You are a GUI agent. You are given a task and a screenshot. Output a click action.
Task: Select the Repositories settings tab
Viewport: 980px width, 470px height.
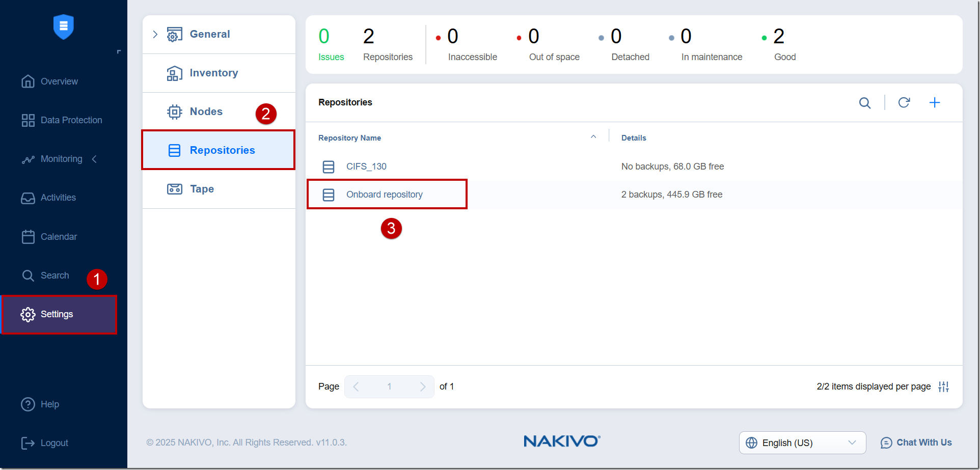pyautogui.click(x=219, y=150)
